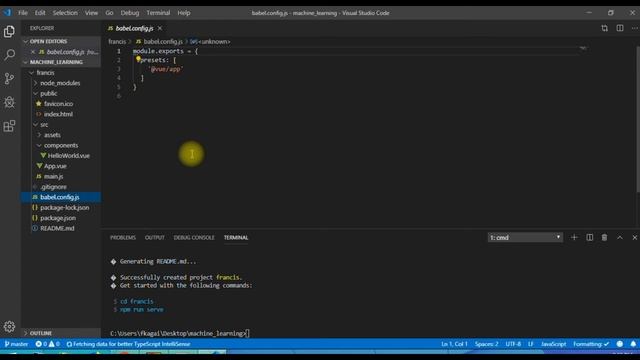Switch to the Problems panel tab
Viewport: 640px width, 360px height.
click(x=123, y=237)
